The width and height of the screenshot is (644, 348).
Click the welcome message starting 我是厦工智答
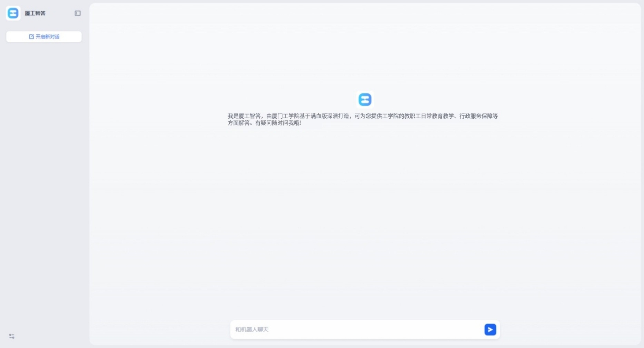click(x=363, y=119)
